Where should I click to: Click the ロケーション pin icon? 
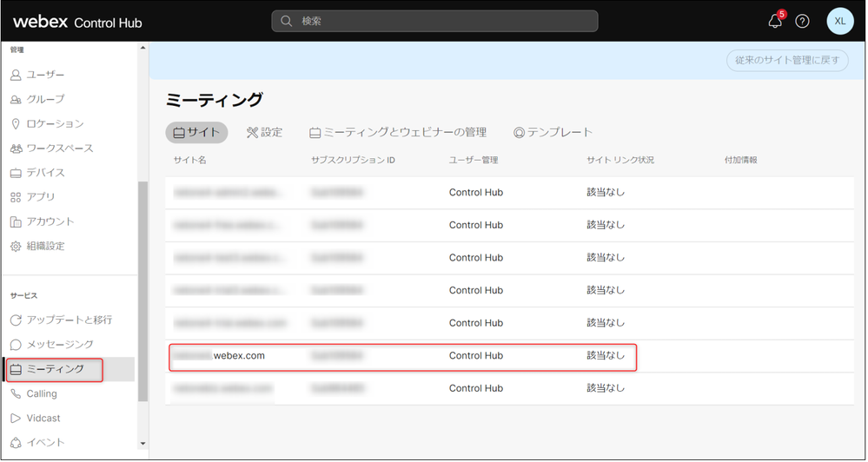point(16,124)
